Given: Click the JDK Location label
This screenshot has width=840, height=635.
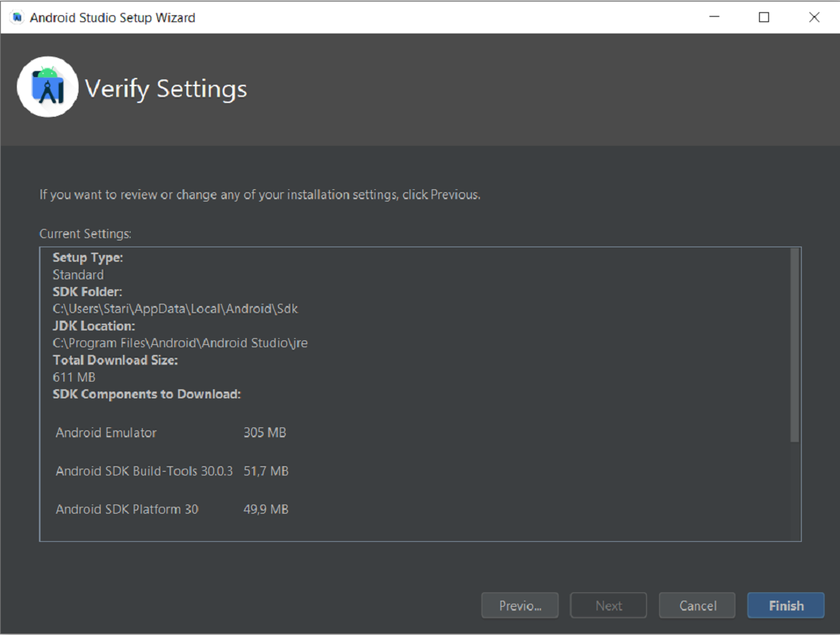Looking at the screenshot, I should 94,326.
